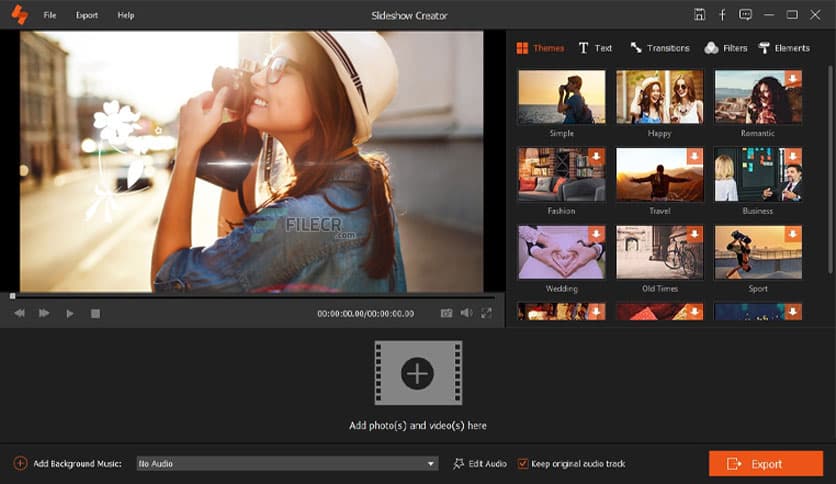Click the next frame forward button
This screenshot has height=484, width=836.
pyautogui.click(x=44, y=313)
